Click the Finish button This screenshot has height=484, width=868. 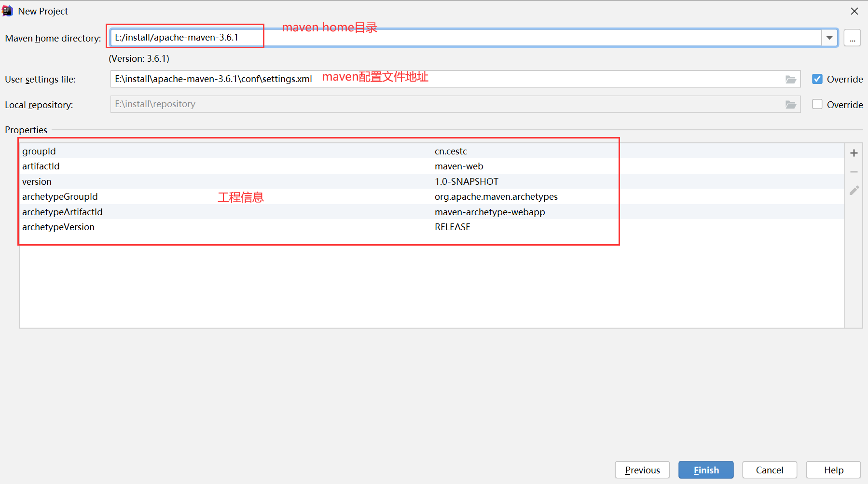point(706,470)
